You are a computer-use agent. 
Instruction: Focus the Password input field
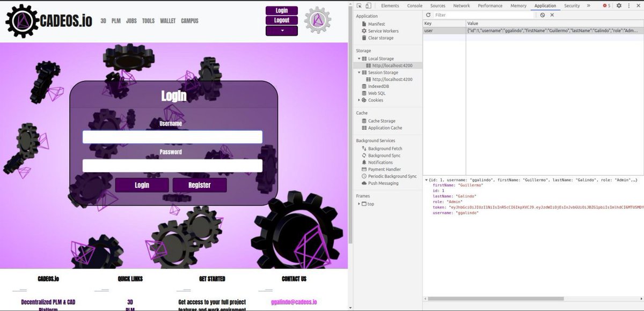point(172,166)
